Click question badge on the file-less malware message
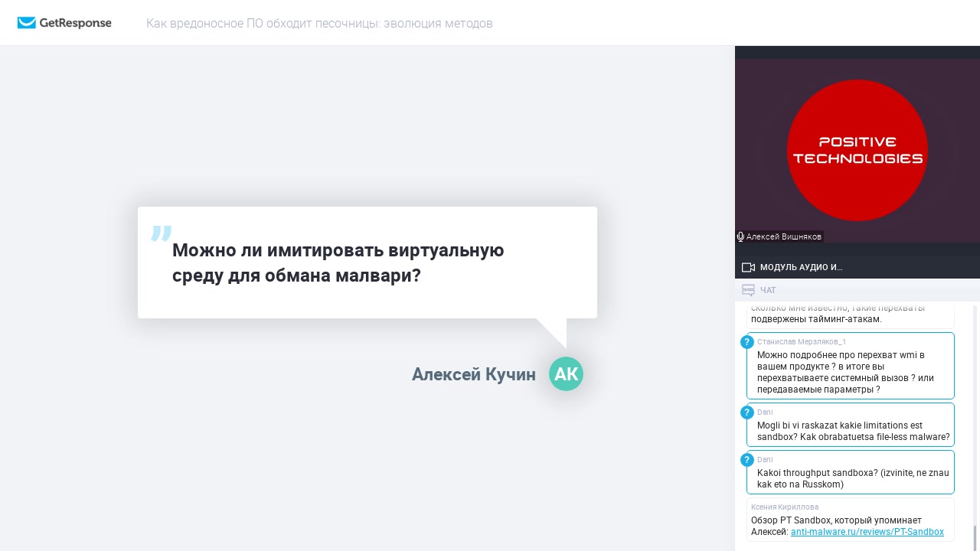Screen dimensions: 980x551 747,412
